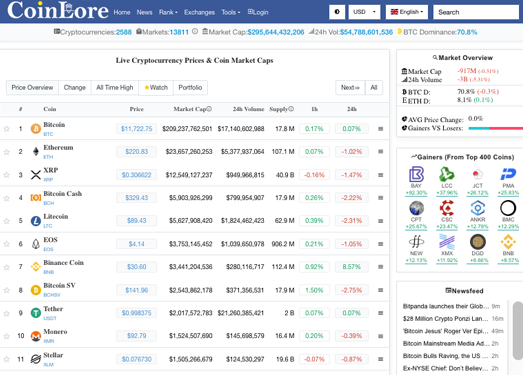This screenshot has width=523, height=375.
Task: Switch to the Change tab
Action: click(x=75, y=88)
